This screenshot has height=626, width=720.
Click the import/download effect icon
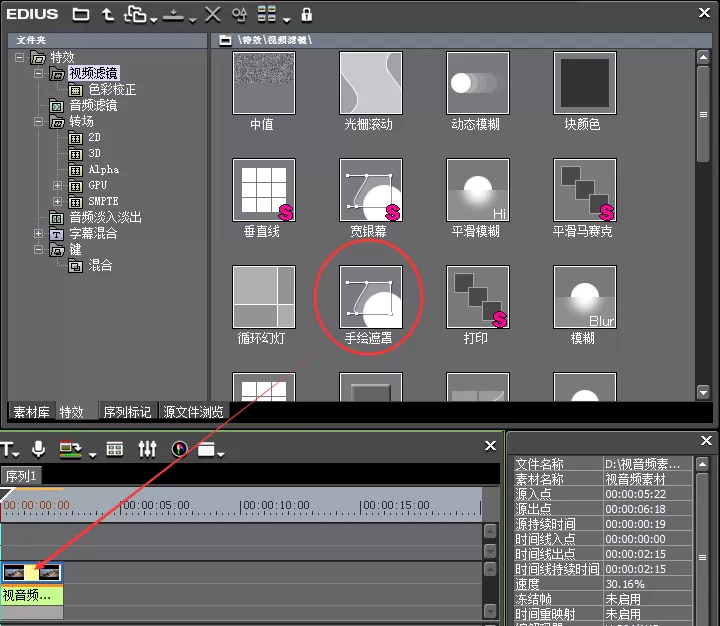coord(174,15)
